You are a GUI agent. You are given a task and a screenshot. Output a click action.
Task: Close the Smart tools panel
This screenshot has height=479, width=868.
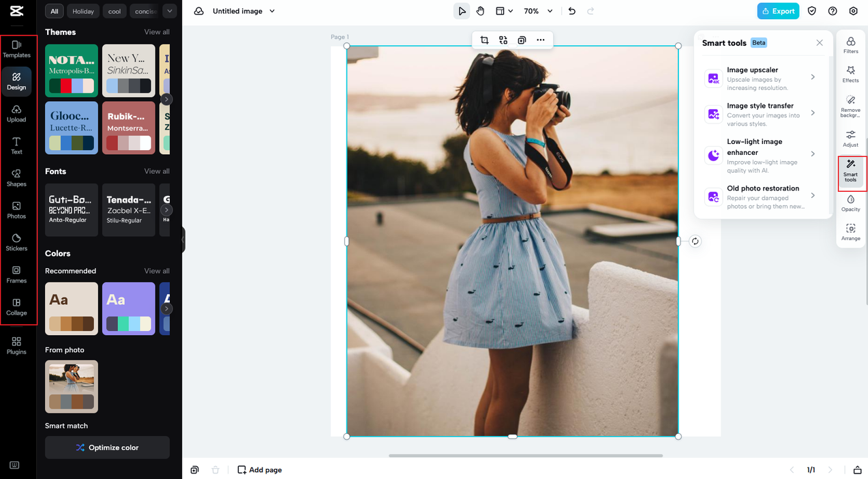[x=820, y=42]
